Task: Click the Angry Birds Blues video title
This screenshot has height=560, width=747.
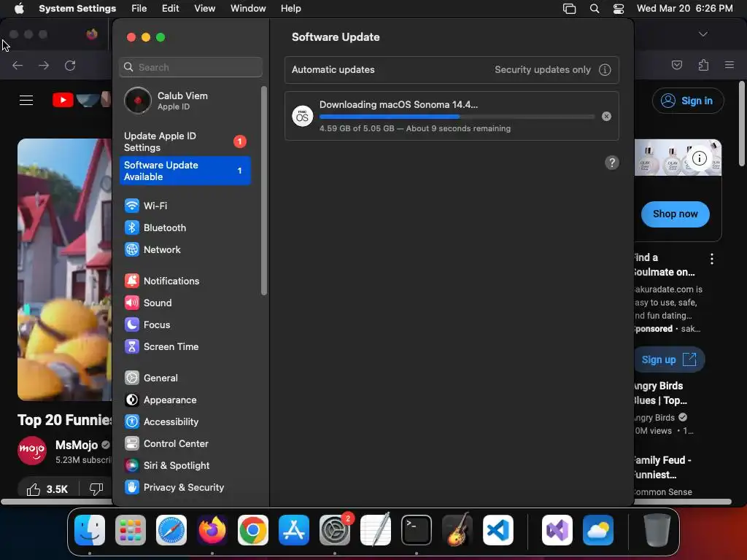Action: [x=660, y=393]
